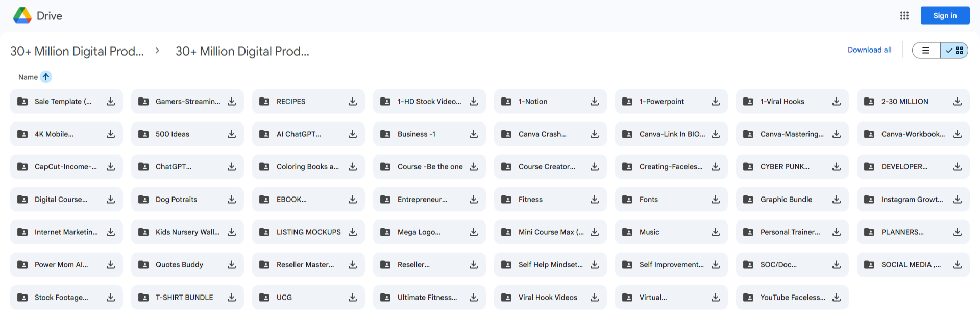The height and width of the screenshot is (320, 980).
Task: Open the Canva-Mastering folder
Action: pos(792,134)
